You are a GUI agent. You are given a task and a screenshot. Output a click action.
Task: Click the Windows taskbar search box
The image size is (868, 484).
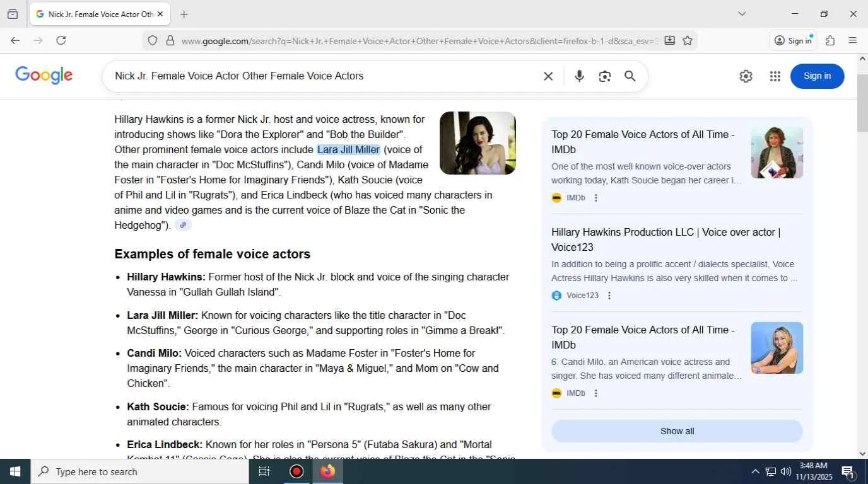coord(139,471)
